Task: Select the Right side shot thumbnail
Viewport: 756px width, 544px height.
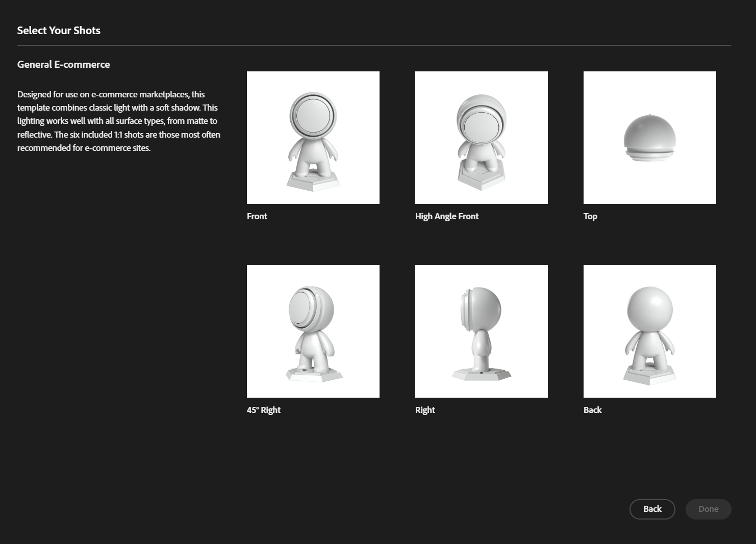Action: coord(481,331)
